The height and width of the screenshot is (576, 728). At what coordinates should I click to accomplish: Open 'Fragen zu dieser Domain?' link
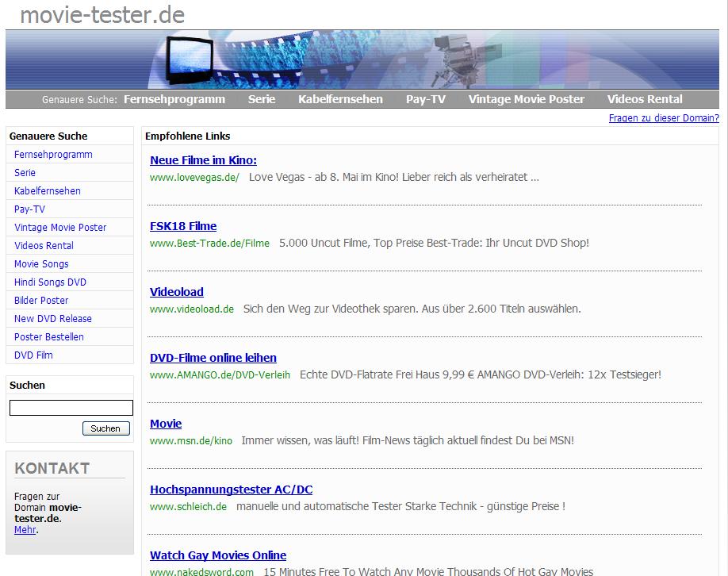coord(663,118)
